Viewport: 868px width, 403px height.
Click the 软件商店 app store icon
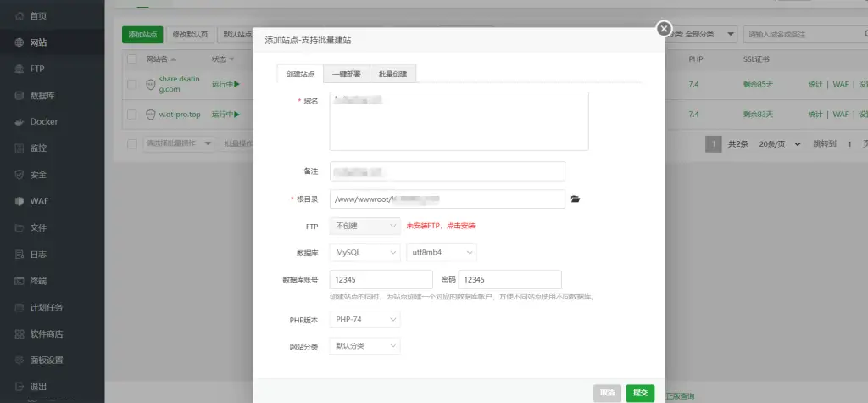click(19, 333)
